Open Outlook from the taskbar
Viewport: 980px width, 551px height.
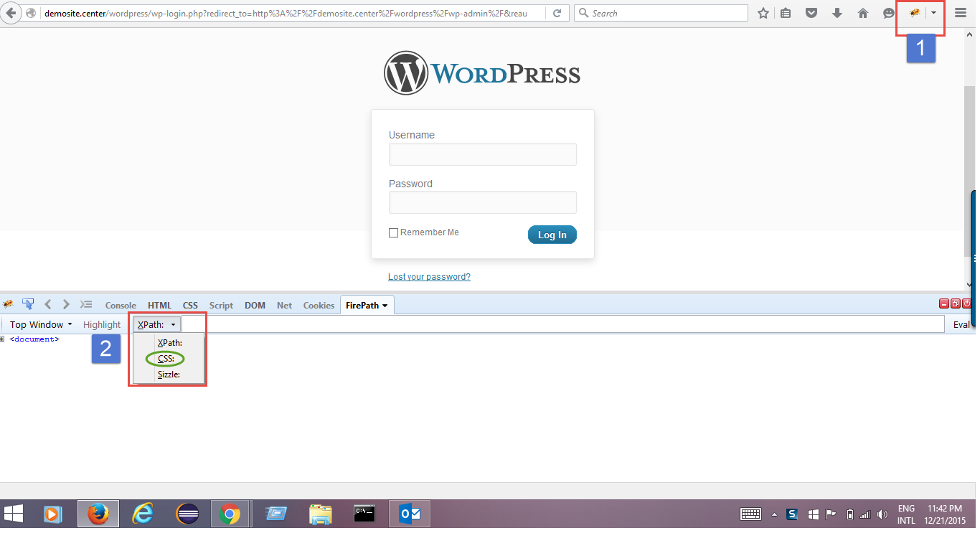pos(409,514)
